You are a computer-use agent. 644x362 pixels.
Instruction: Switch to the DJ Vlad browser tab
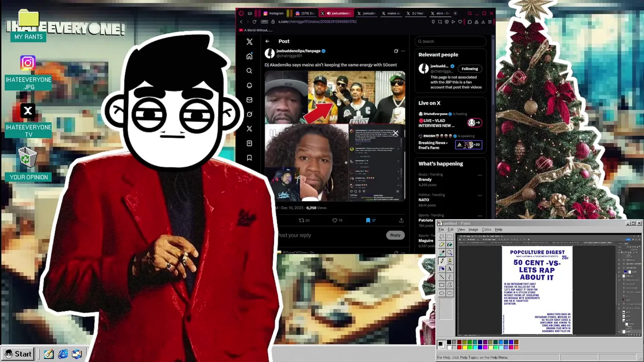tap(416, 14)
